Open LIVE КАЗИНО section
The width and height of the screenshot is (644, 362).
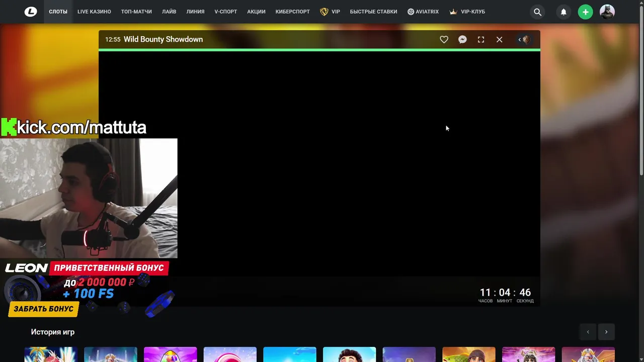(94, 12)
